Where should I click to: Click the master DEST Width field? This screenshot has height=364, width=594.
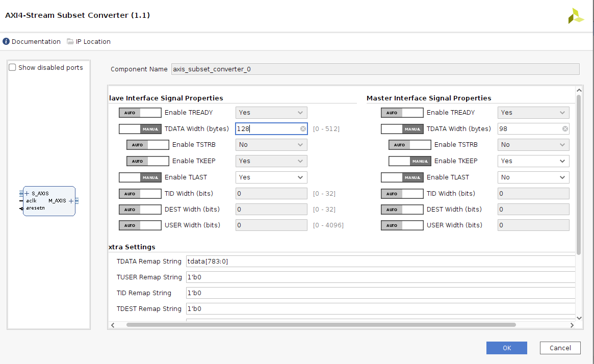click(x=533, y=210)
